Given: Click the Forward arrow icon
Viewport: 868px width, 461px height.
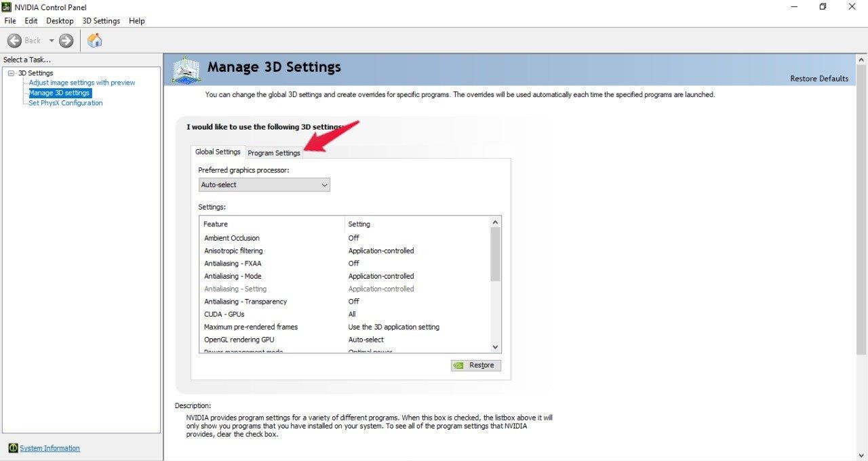Looking at the screenshot, I should coord(66,41).
